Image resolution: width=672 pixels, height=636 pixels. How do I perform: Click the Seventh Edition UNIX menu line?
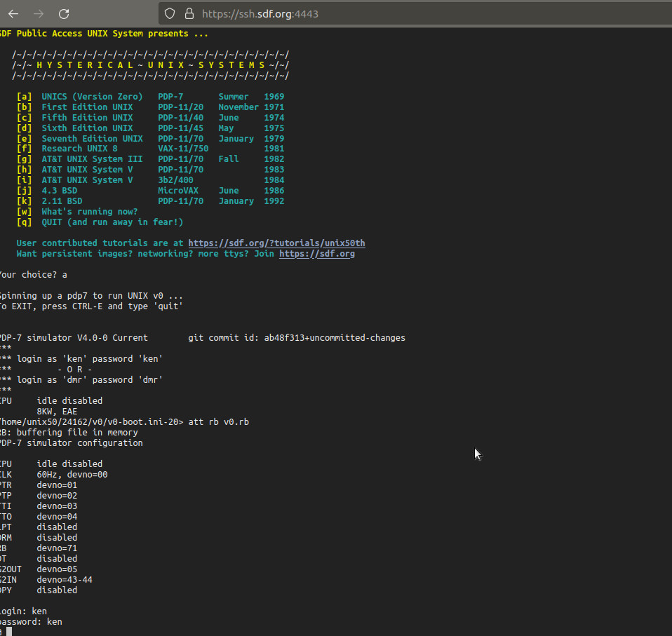91,139
